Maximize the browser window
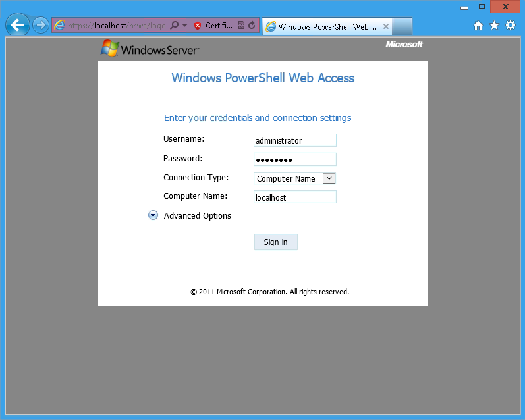Screen dimensions: 525x420 tap(482, 7)
